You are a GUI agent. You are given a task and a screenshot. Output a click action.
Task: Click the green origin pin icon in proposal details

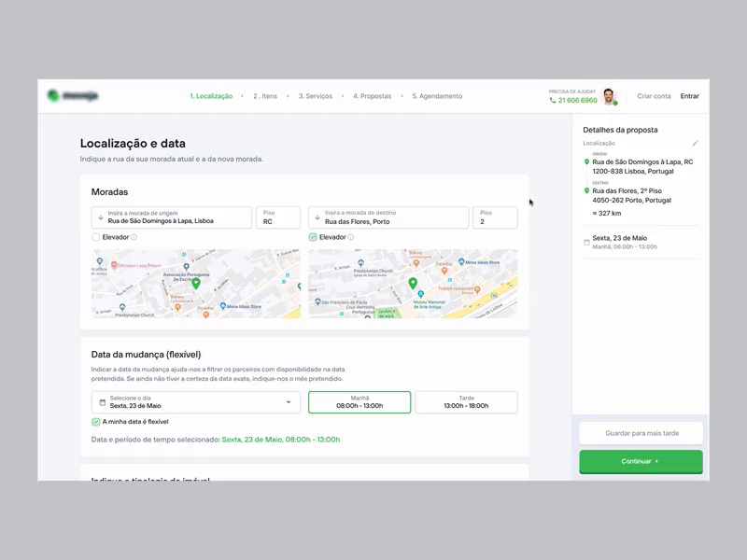(586, 161)
